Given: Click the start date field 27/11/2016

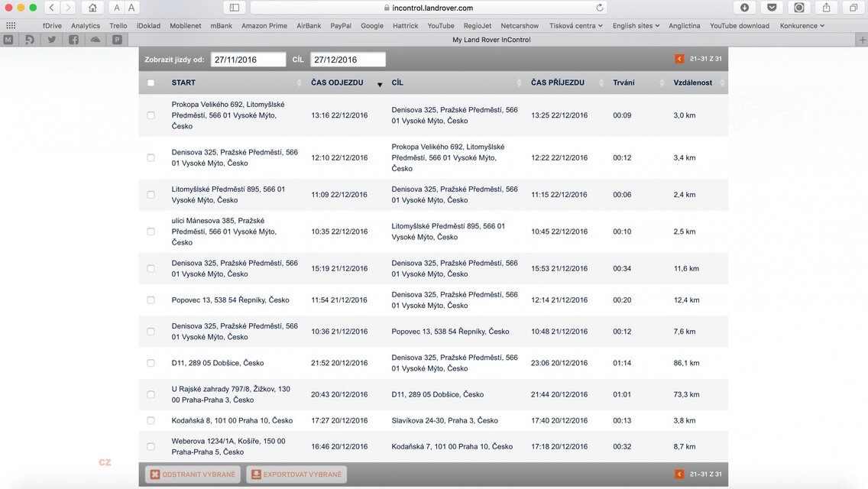Looking at the screenshot, I should click(x=248, y=60).
